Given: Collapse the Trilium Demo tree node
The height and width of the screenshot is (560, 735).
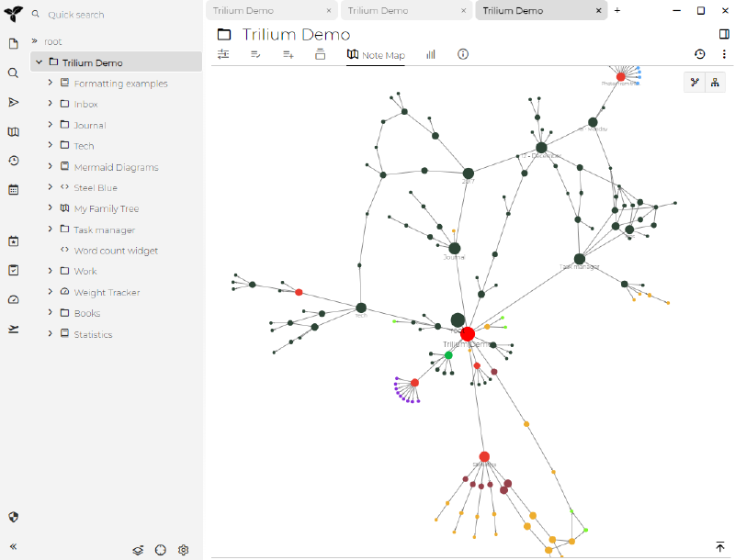Looking at the screenshot, I should (40, 62).
